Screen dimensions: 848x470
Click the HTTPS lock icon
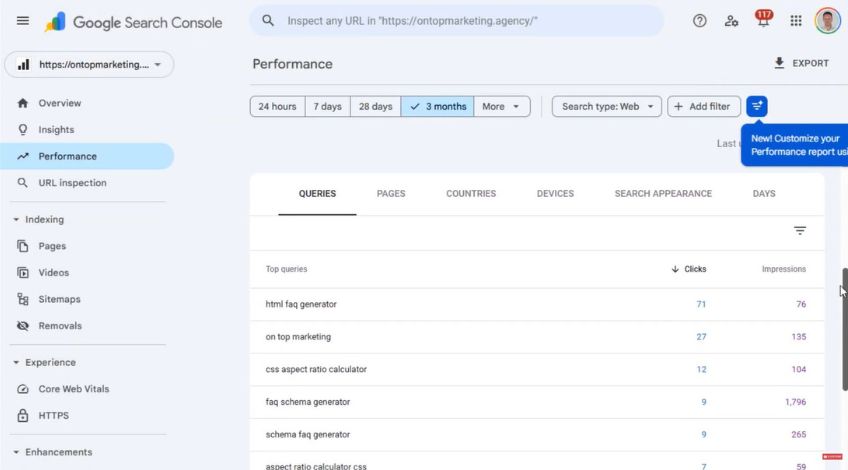[23, 415]
